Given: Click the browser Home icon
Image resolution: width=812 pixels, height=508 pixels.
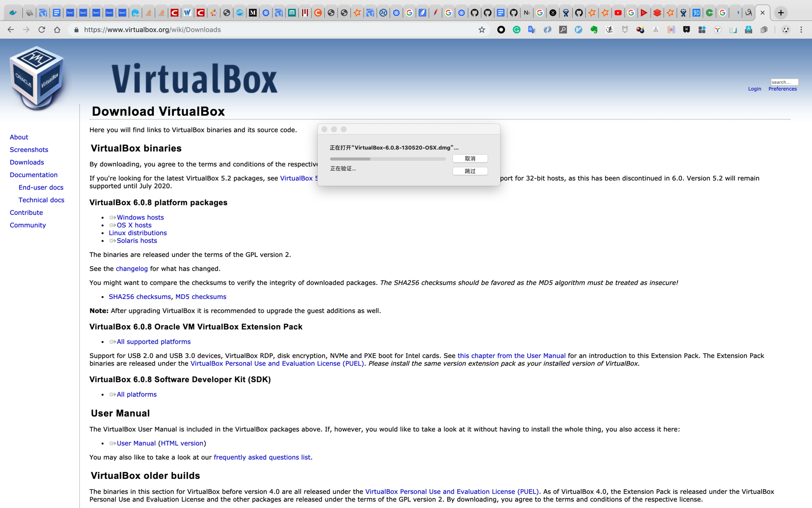Looking at the screenshot, I should click(57, 30).
